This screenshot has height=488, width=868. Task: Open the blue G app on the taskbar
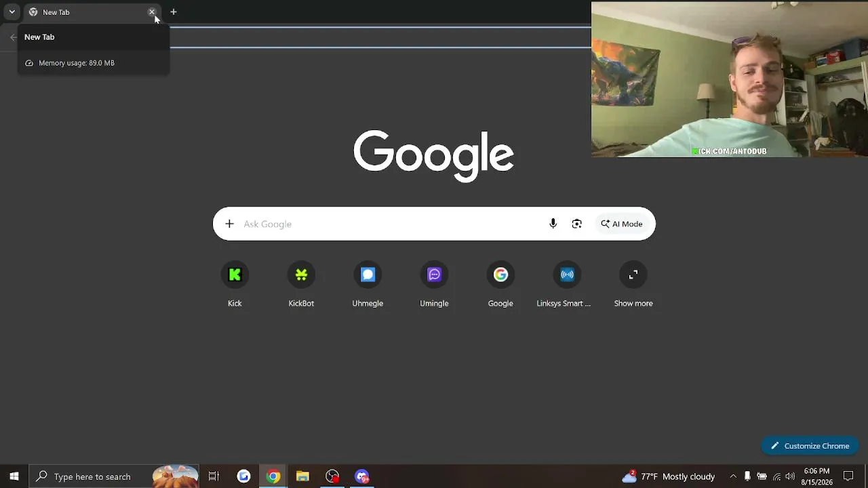243,476
